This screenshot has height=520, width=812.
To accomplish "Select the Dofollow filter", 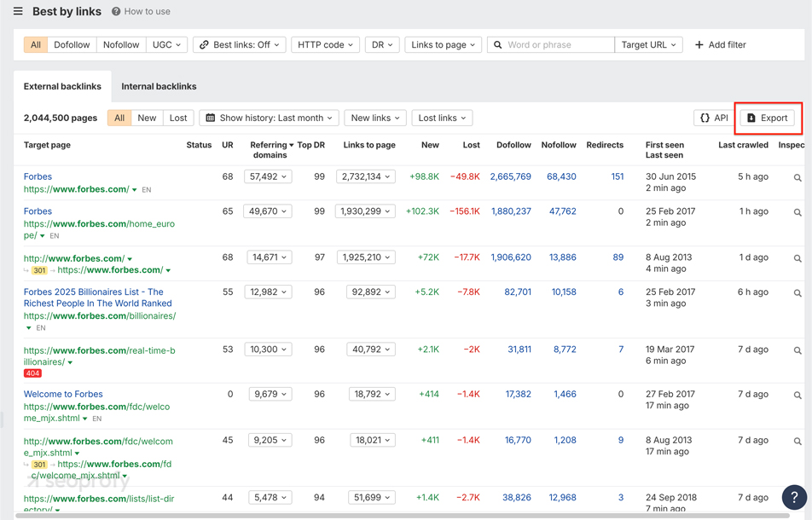I will (x=72, y=45).
